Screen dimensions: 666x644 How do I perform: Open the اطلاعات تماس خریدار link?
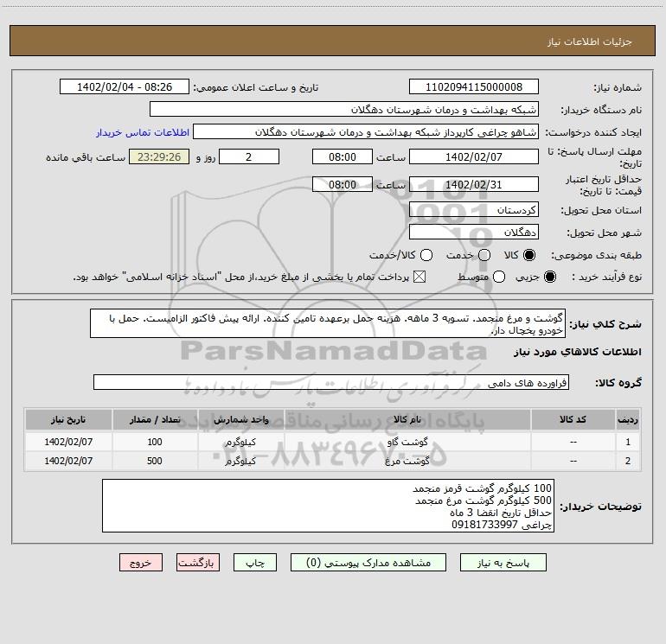tap(143, 132)
